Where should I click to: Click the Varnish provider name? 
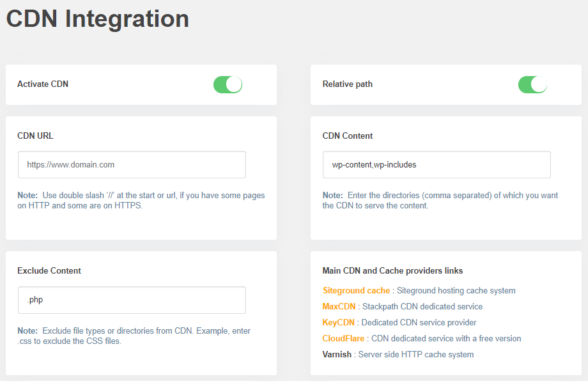pos(337,354)
